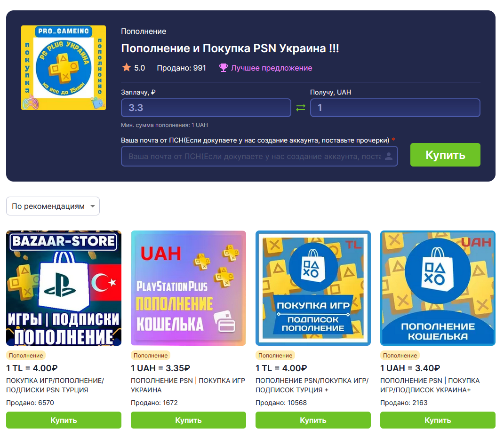Buy the offer with 1672 sold
Viewport: 504px width, 437px height.
point(188,420)
